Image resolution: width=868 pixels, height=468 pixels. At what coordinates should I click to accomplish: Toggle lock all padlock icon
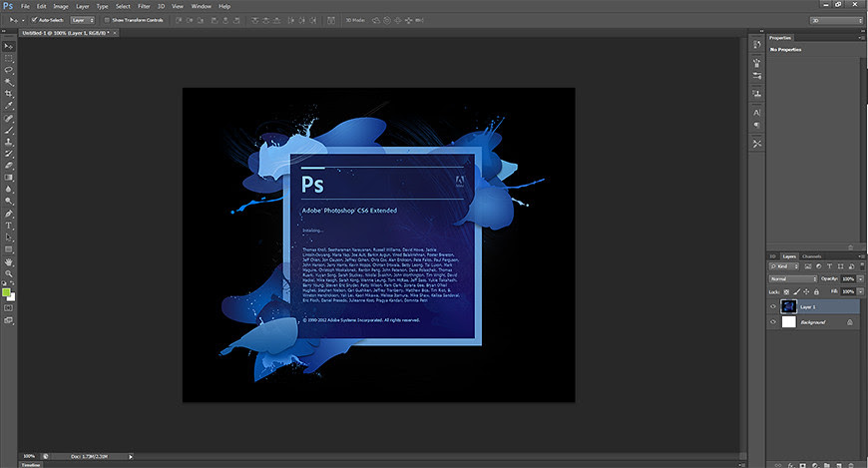(816, 292)
